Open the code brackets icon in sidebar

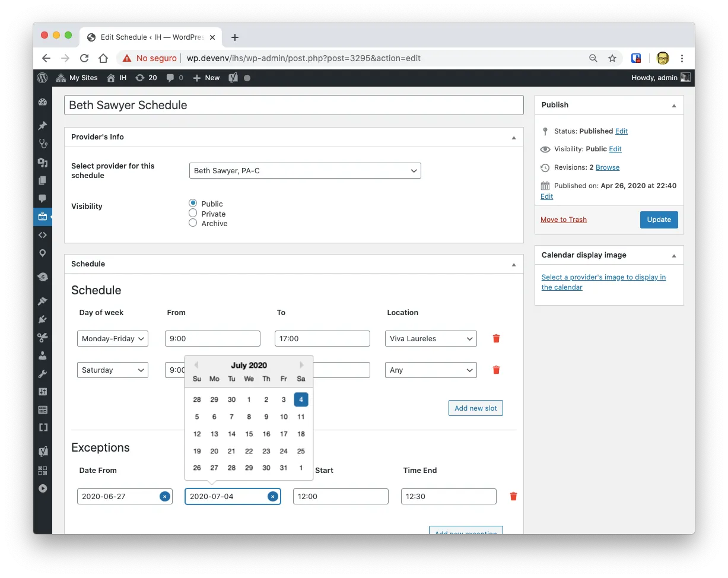(x=42, y=235)
